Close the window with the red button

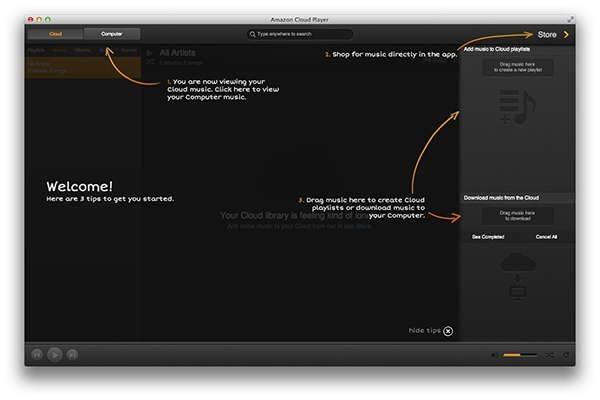coord(31,19)
